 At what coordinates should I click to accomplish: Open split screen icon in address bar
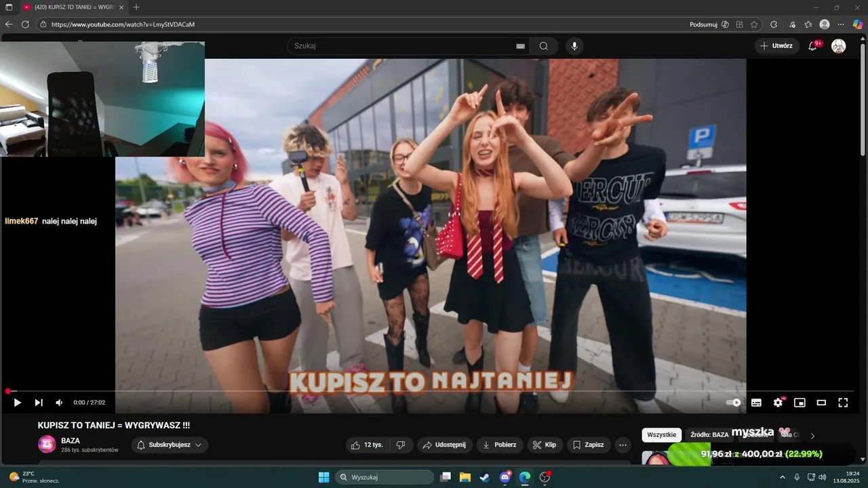739,24
